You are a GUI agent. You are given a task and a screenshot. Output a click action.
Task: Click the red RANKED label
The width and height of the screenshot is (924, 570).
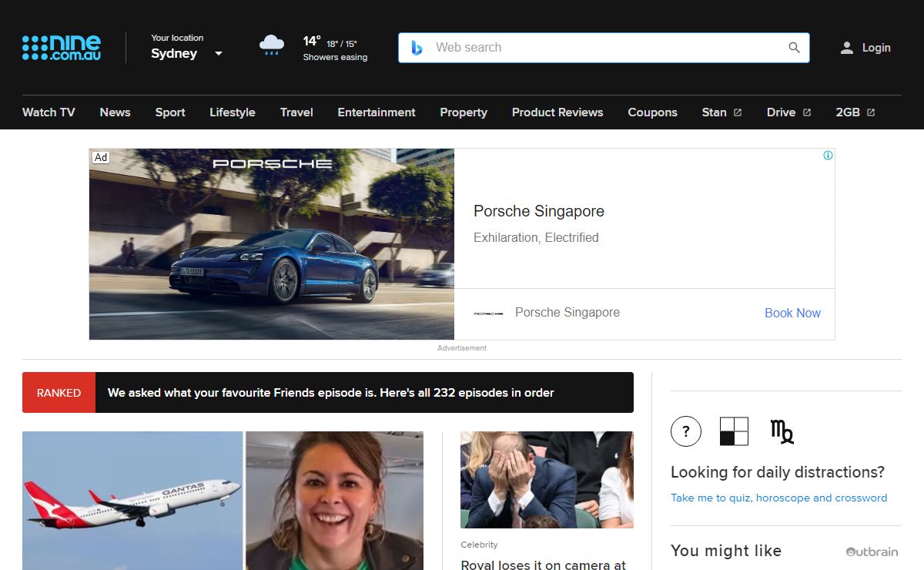coord(59,393)
